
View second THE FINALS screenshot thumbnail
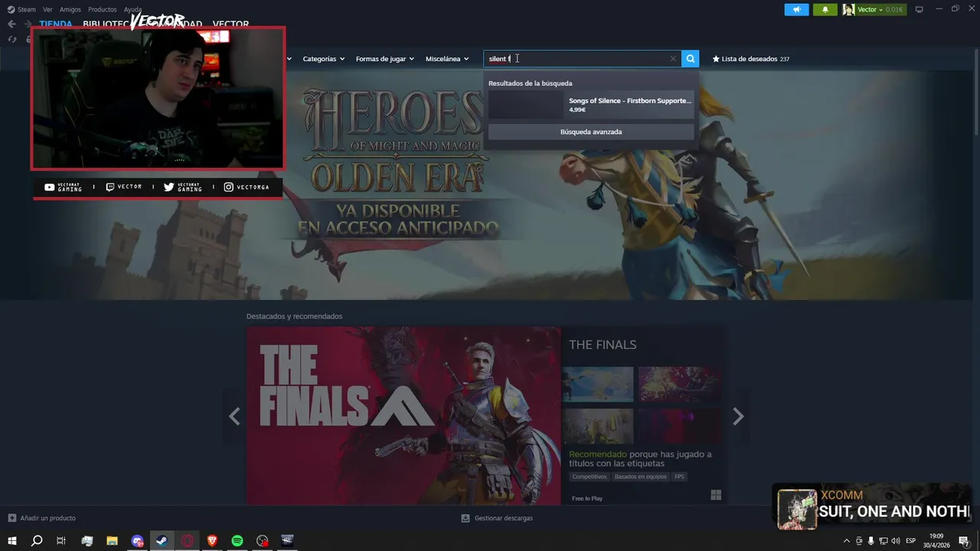680,384
